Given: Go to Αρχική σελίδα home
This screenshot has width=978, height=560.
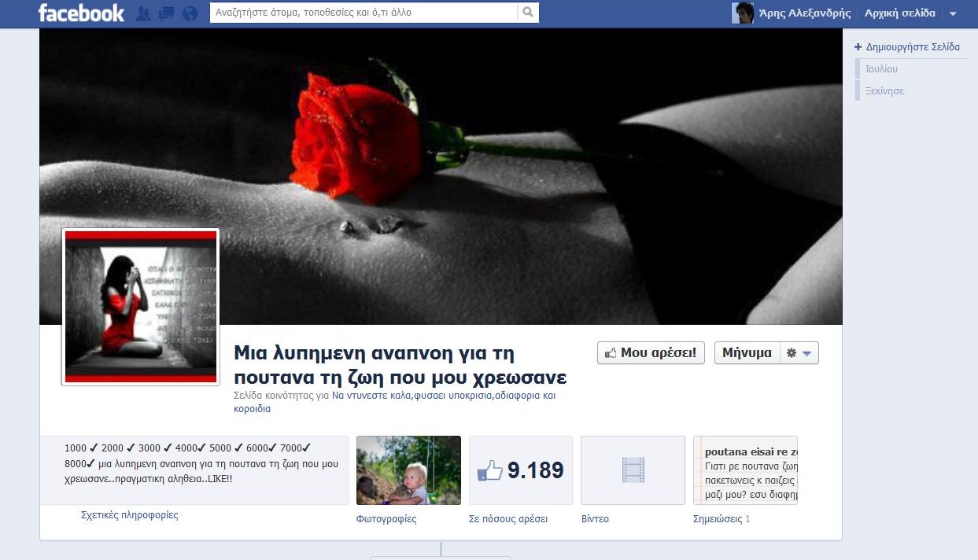Looking at the screenshot, I should [x=899, y=13].
